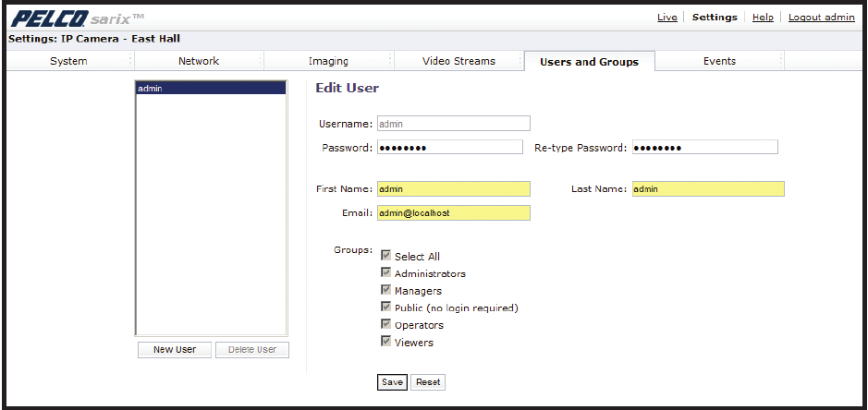Open the Live view link
Image resolution: width=868 pixels, height=410 pixels.
click(666, 18)
